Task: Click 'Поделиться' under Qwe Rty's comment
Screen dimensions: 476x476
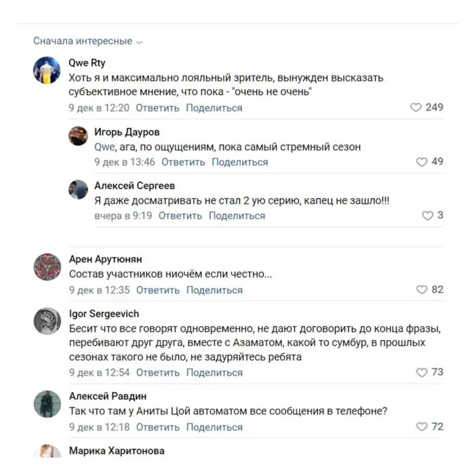Action: tap(214, 108)
